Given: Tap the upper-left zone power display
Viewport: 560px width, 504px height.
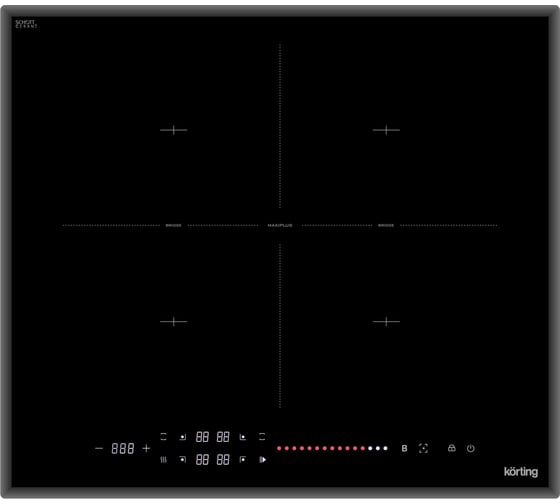Looking at the screenshot, I should pos(202,437).
